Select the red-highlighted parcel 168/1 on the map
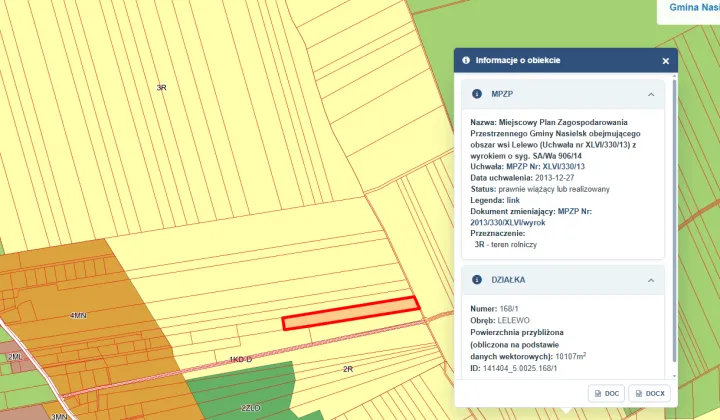This screenshot has height=420, width=720. (x=351, y=313)
